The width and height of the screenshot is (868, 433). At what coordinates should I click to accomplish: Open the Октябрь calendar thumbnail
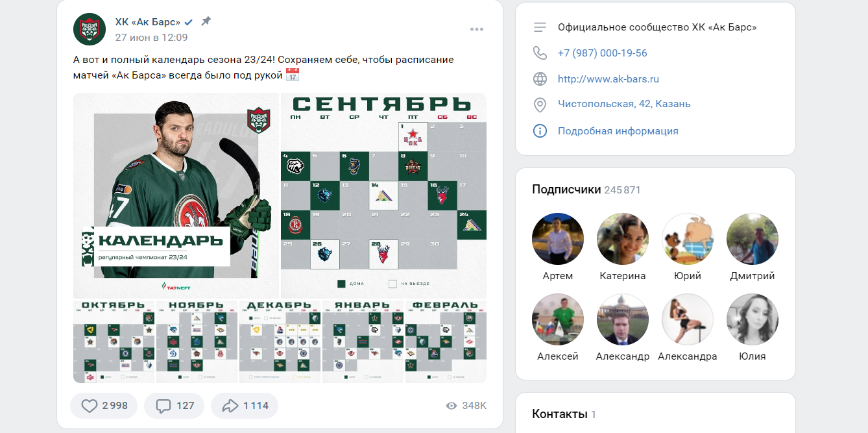pyautogui.click(x=114, y=341)
